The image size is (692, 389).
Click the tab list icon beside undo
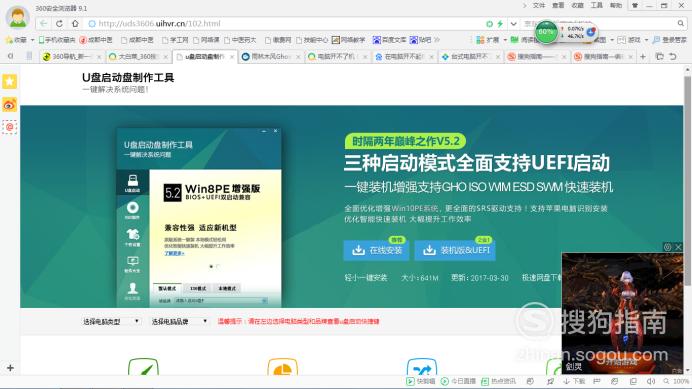point(660,57)
